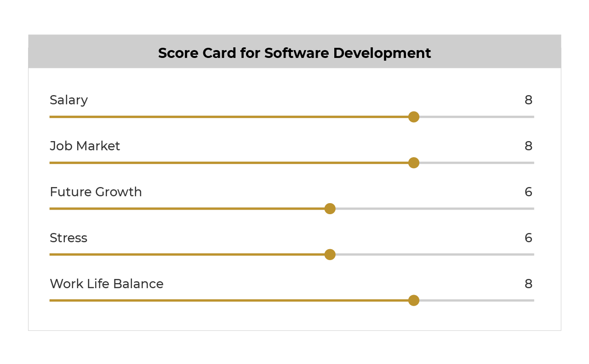Click the Job Market slider knob
Image resolution: width=589 pixels, height=364 pixels.
tap(414, 163)
